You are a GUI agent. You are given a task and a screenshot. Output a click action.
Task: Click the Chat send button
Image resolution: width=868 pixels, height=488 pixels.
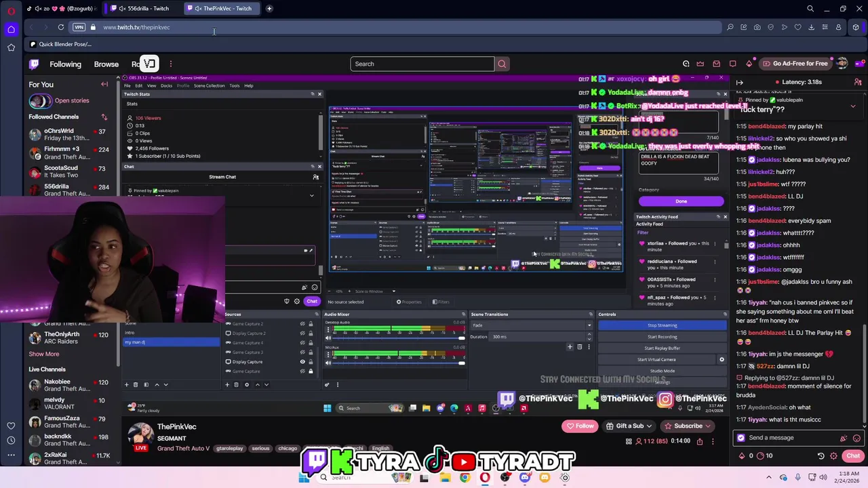pyautogui.click(x=853, y=455)
